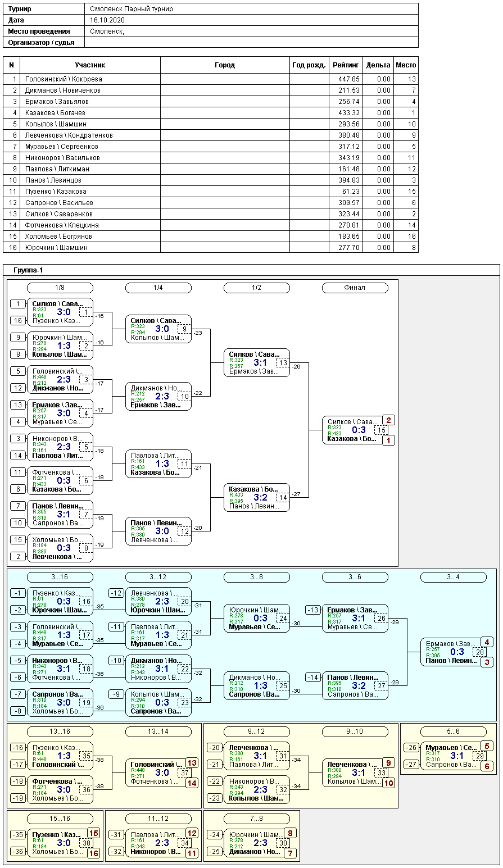Click the red 2nd place badge in final

point(388,420)
